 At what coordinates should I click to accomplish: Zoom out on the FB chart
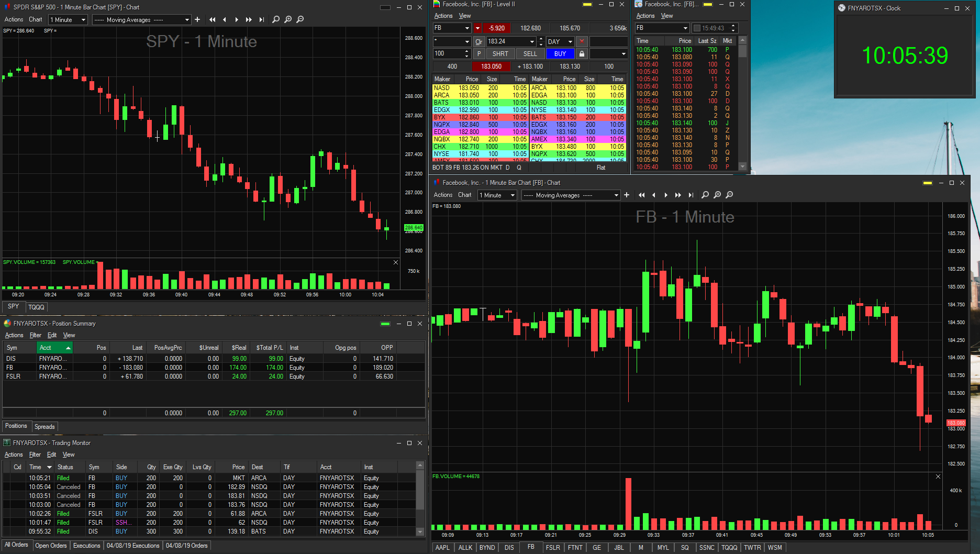click(729, 195)
